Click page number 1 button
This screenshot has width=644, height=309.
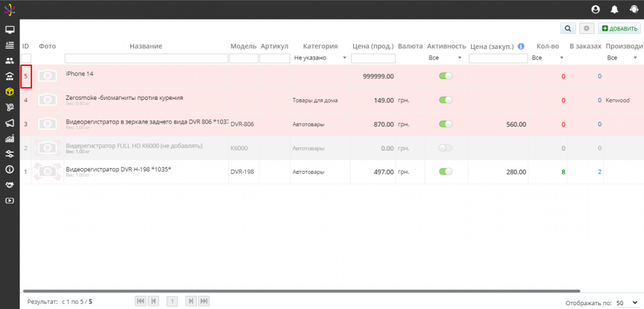click(x=172, y=301)
